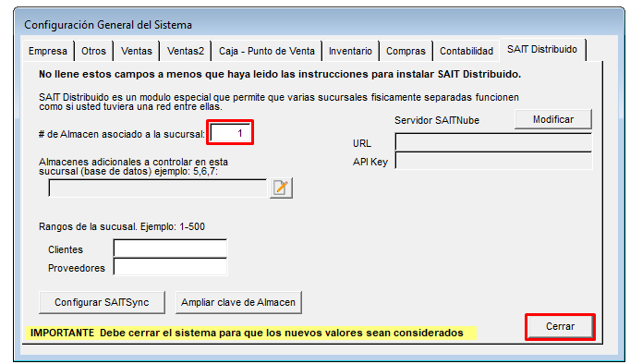Go to the Ventas2 tab
630x364 pixels.
pyautogui.click(x=186, y=51)
